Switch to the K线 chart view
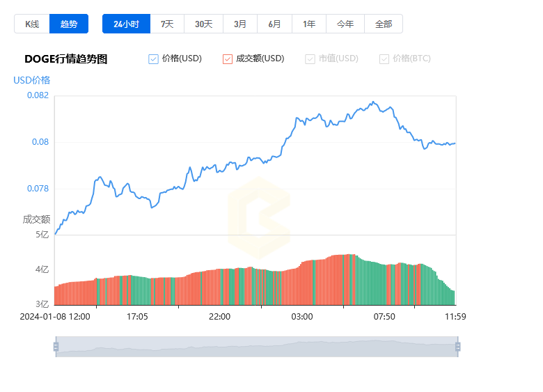Screen dimensions: 543x392 point(32,24)
